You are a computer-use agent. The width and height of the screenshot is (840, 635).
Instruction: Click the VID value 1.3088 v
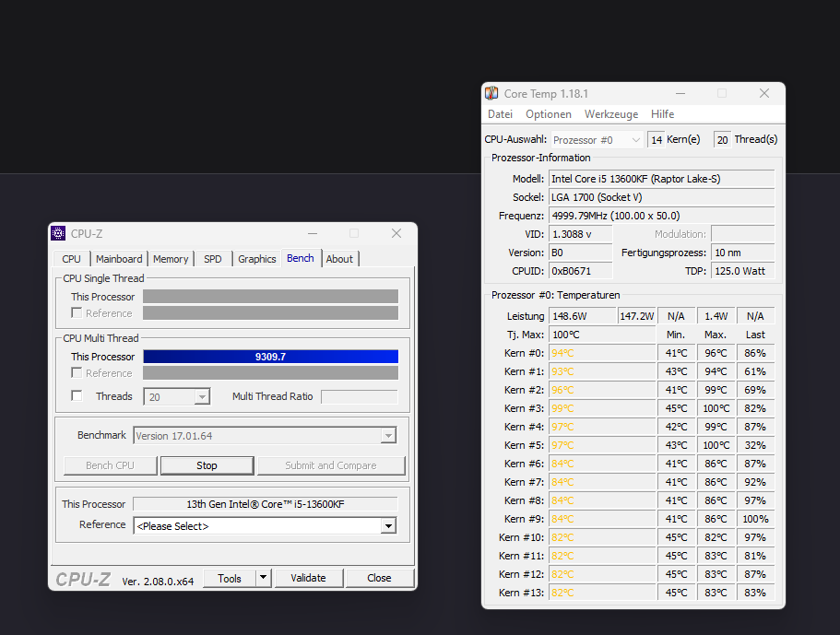(581, 234)
